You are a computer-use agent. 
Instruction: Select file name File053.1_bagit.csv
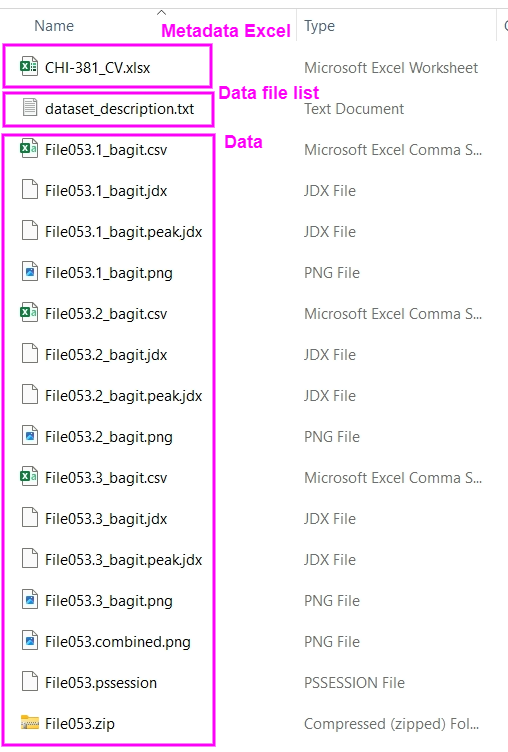click(x=106, y=150)
